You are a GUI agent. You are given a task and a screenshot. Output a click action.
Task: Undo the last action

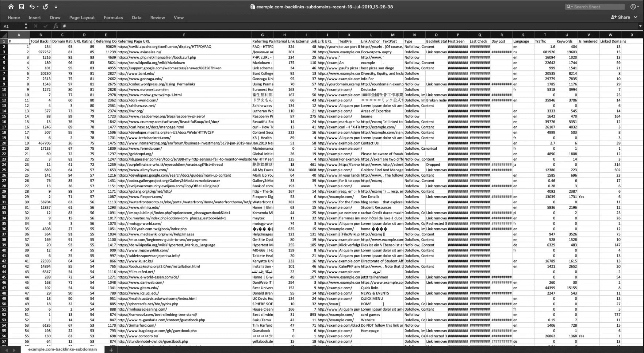click(32, 7)
